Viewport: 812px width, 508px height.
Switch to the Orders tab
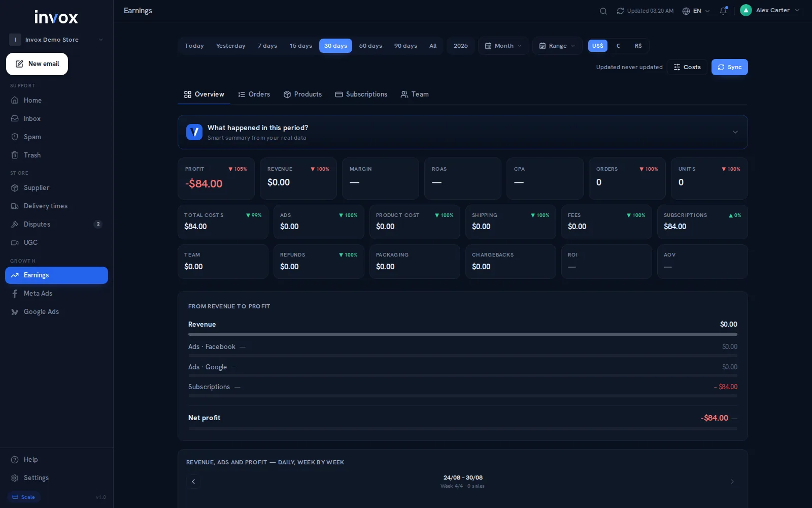(x=254, y=94)
